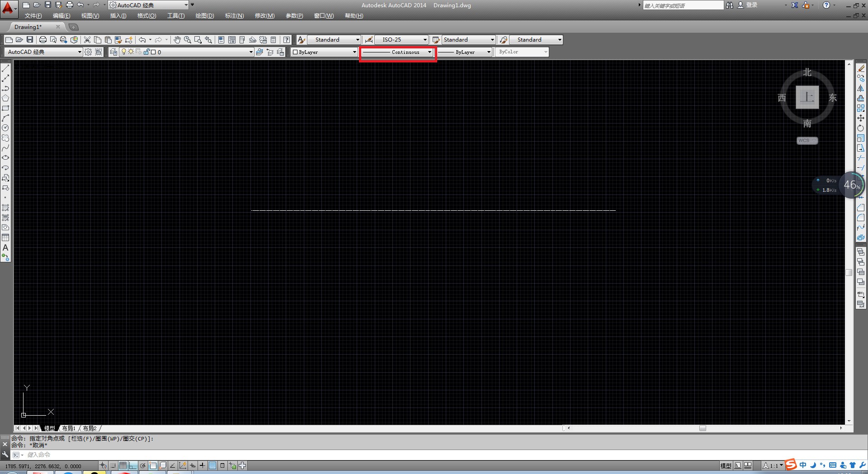Activate the Multiline Text tool
The height and width of the screenshot is (474, 868).
(5, 247)
